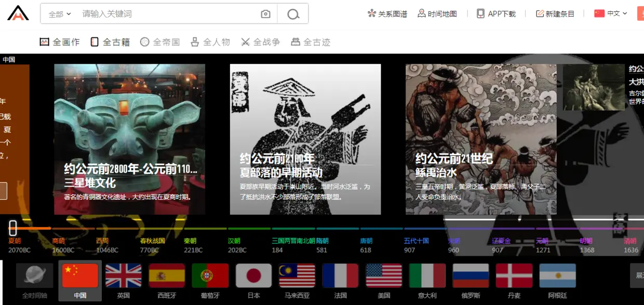Switch to 全战争 tab
Image resolution: width=644 pixels, height=305 pixels.
[260, 42]
